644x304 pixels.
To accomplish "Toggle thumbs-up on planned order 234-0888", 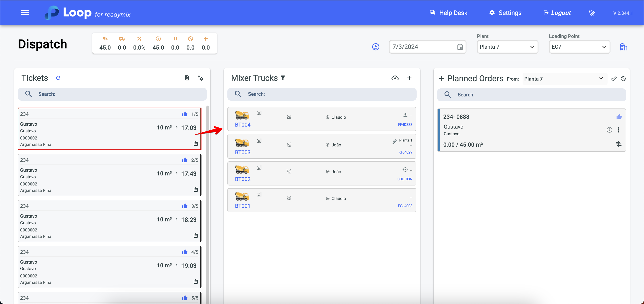I will coord(619,117).
